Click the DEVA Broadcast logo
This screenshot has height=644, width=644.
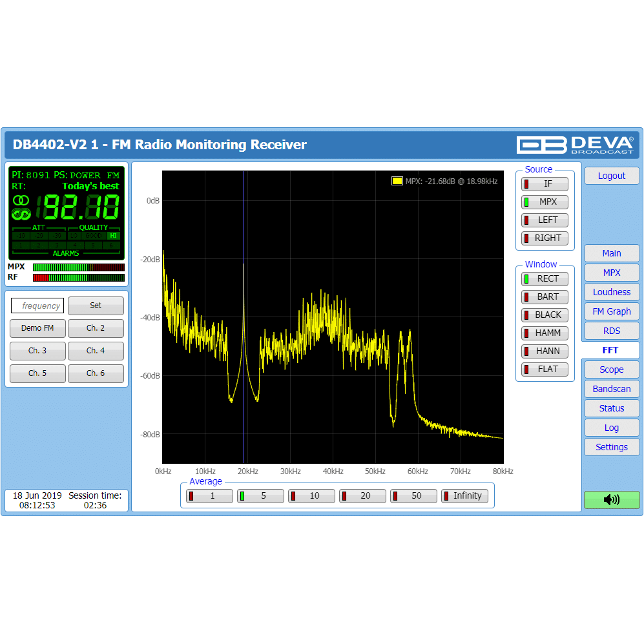pyautogui.click(x=576, y=145)
